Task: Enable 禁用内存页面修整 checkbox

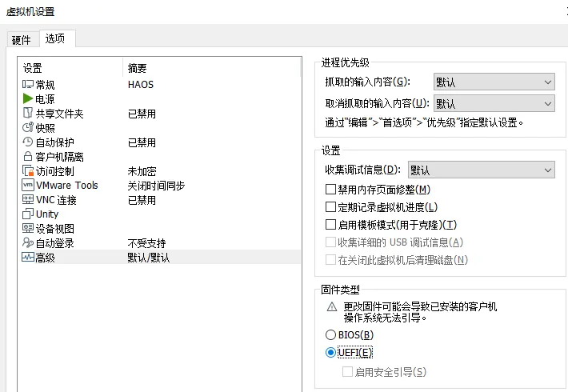Action: tap(330, 189)
